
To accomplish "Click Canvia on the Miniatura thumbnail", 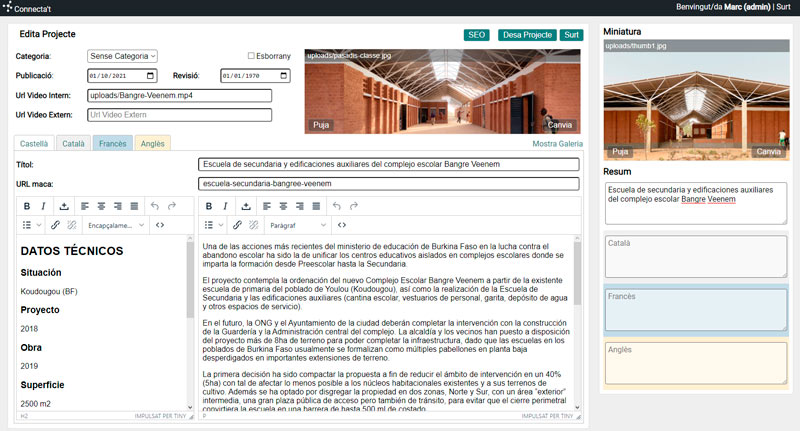I will 768,151.
